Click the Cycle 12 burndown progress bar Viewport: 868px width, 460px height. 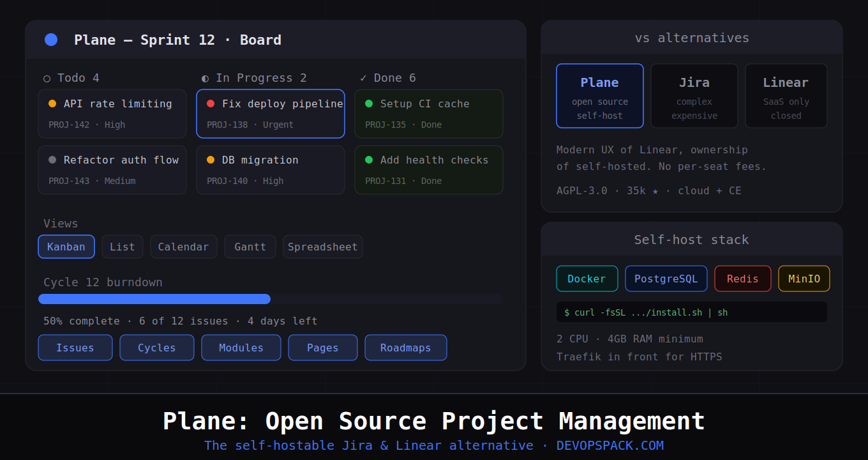click(271, 299)
